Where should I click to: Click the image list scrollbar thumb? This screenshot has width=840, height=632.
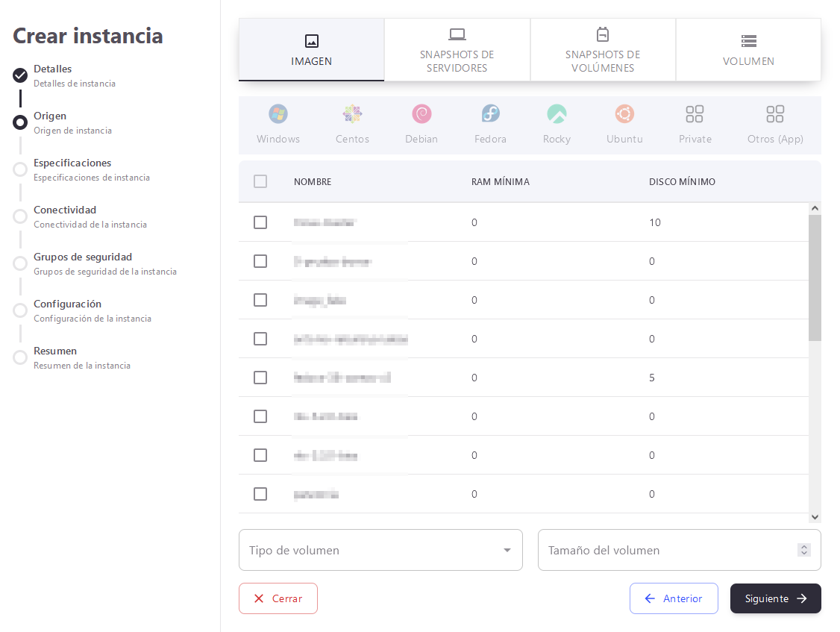(x=815, y=276)
